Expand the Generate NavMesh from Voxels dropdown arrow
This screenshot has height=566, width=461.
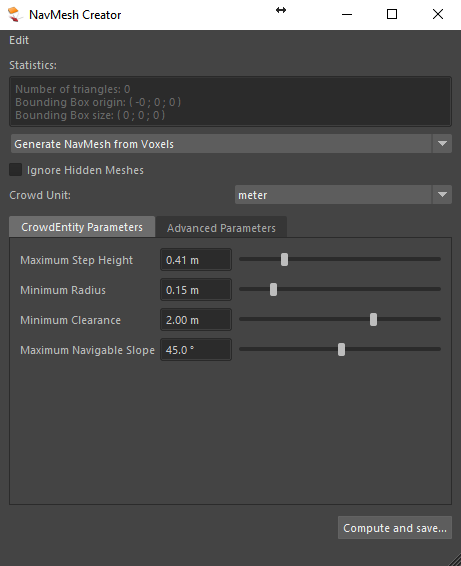[442, 144]
